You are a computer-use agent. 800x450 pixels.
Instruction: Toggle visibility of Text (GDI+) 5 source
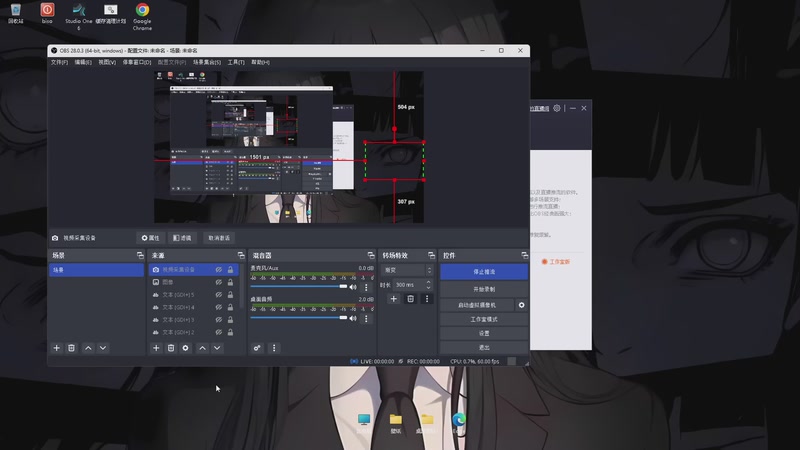pyautogui.click(x=218, y=295)
